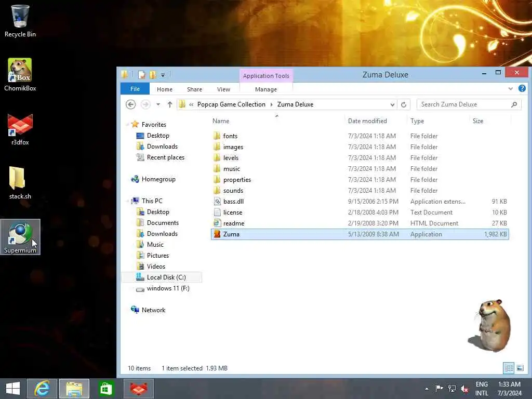Focus the Search Zuma Deluxe field
This screenshot has height=399, width=532.
click(x=469, y=104)
